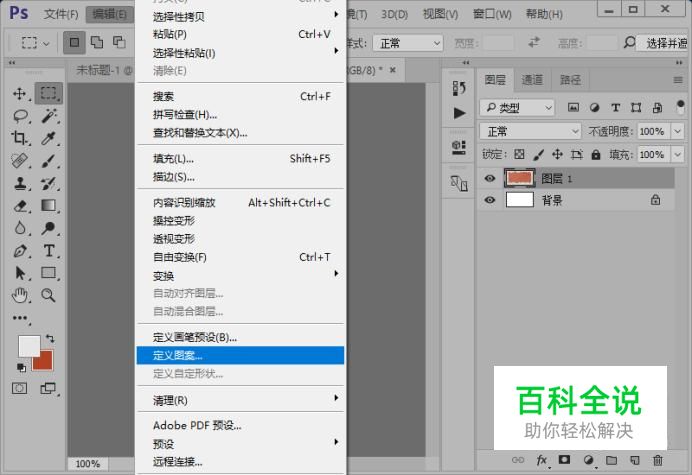The height and width of the screenshot is (475, 692).
Task: Delete layer with trash icon
Action: pyautogui.click(x=658, y=460)
